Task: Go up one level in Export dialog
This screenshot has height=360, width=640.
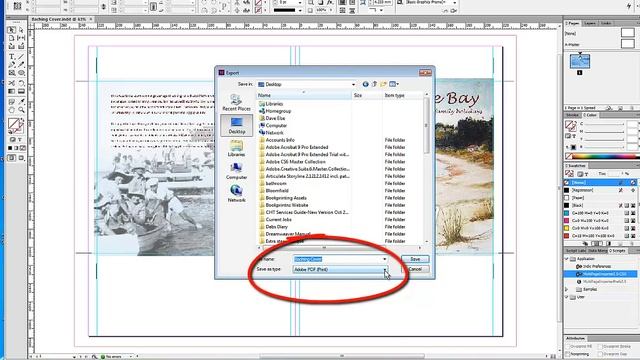Action: tap(374, 84)
